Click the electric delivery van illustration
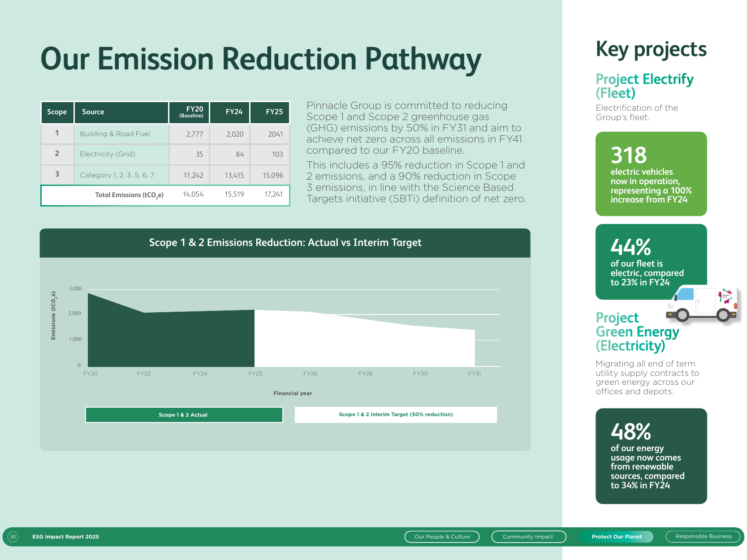This screenshot has height=560, width=747. [x=703, y=303]
